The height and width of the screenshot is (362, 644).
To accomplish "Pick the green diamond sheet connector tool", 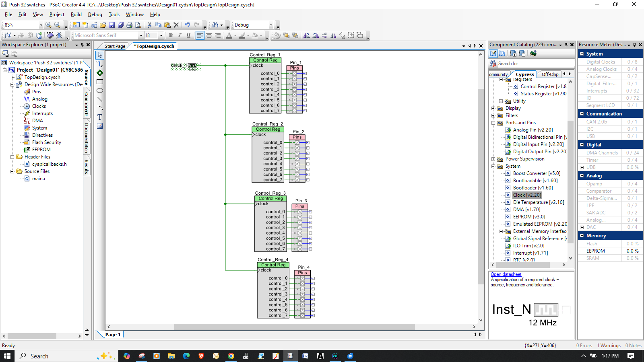I will (x=100, y=73).
